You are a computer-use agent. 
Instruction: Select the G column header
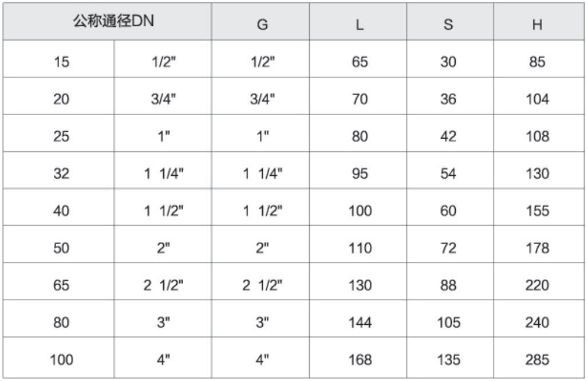261,21
